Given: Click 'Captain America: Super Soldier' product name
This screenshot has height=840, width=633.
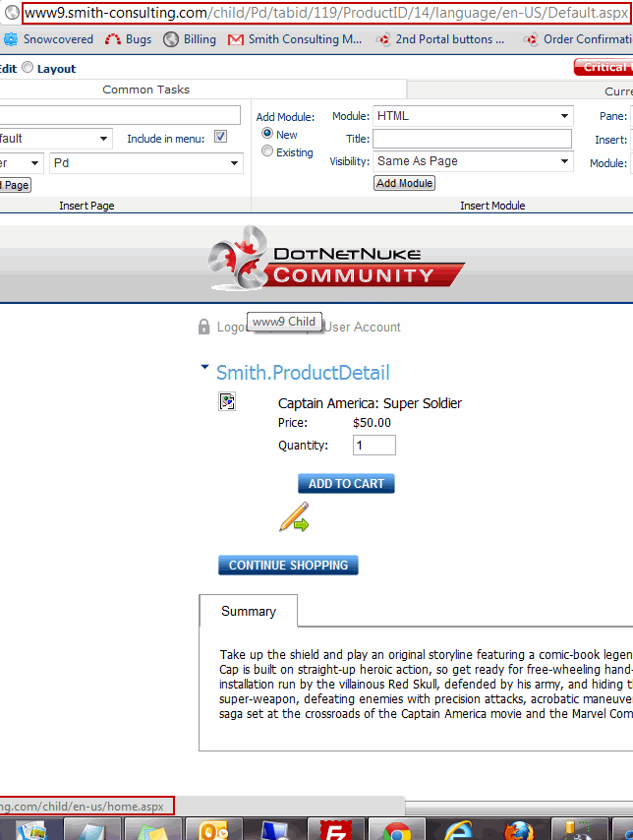Looking at the screenshot, I should [370, 403].
